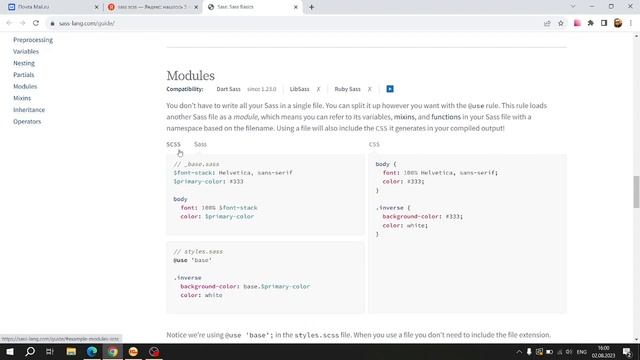Bookmark this page with star icon
Image resolution: width=640 pixels, height=360 pixels.
tap(561, 23)
